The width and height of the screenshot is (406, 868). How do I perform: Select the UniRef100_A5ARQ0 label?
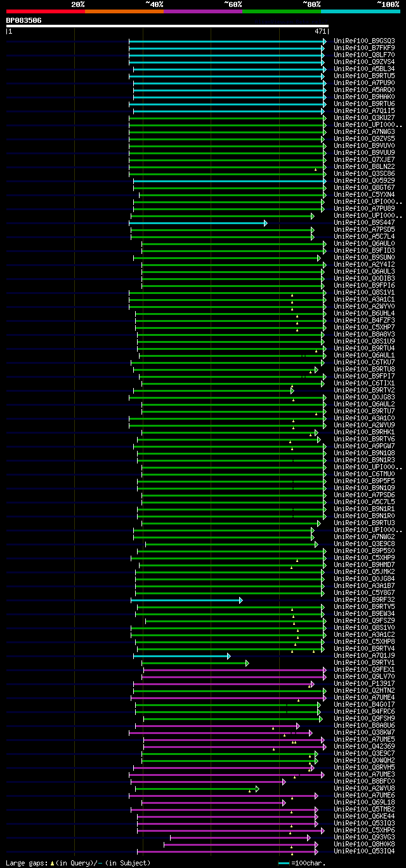[x=364, y=90]
